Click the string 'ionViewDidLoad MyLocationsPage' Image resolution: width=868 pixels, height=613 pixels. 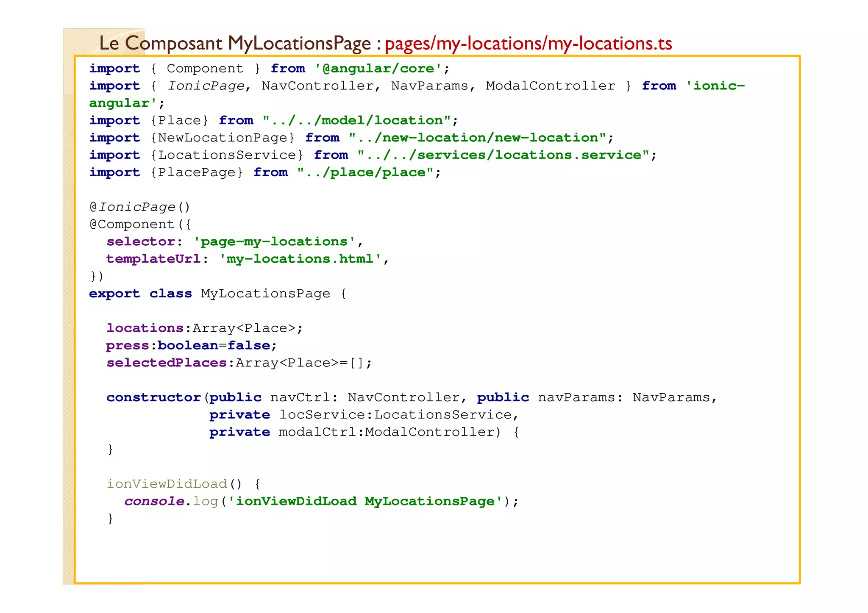pyautogui.click(x=365, y=501)
